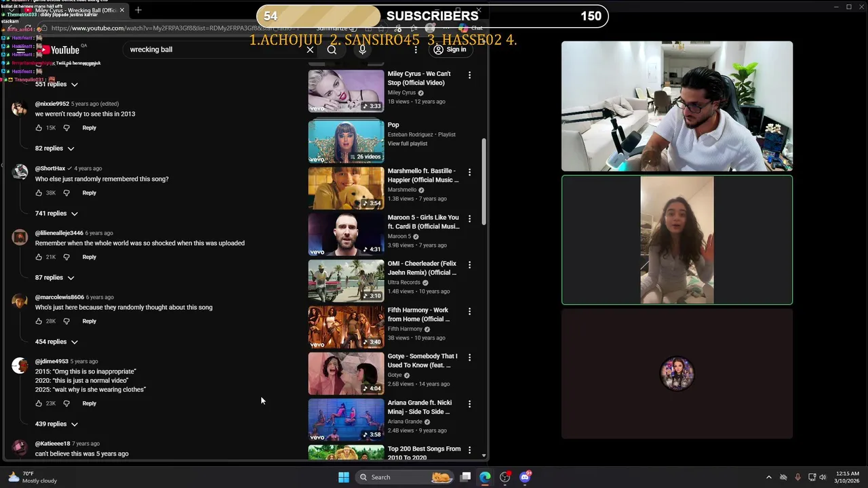Image resolution: width=868 pixels, height=488 pixels.
Task: Open the taskbar app with purple notification badge
Action: tap(525, 477)
